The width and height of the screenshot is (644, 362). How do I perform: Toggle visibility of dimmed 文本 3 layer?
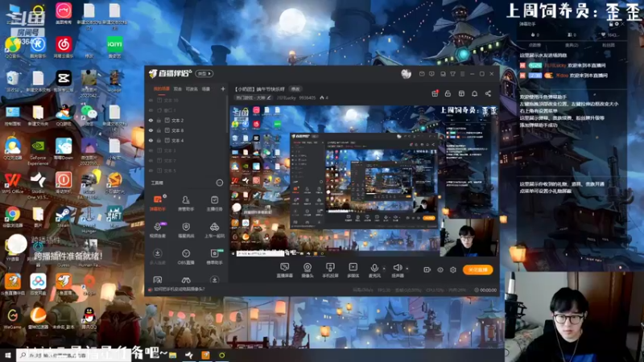click(151, 150)
